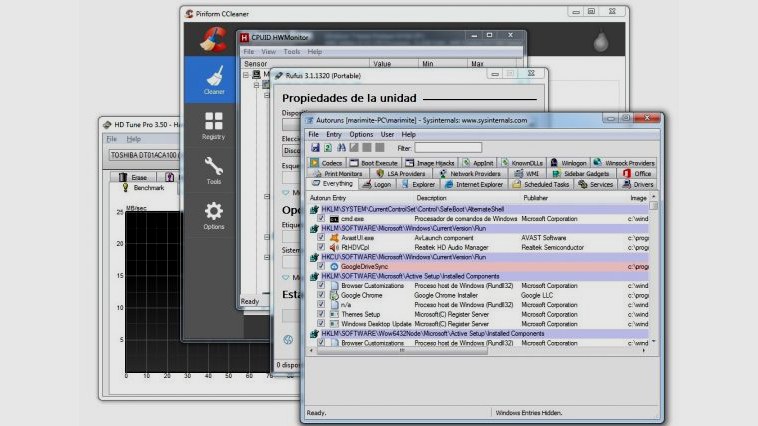
Task: Click the Save icon in Autoruns toolbar
Action: coord(315,147)
